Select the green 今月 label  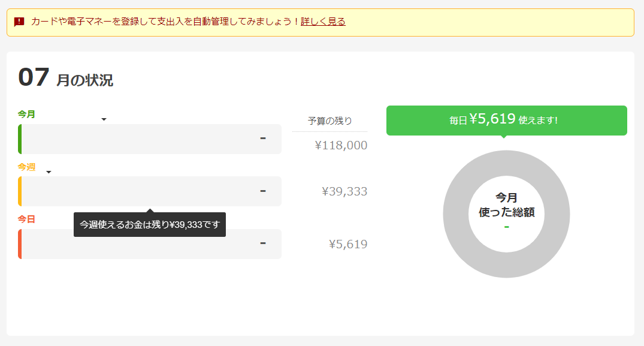pyautogui.click(x=26, y=114)
